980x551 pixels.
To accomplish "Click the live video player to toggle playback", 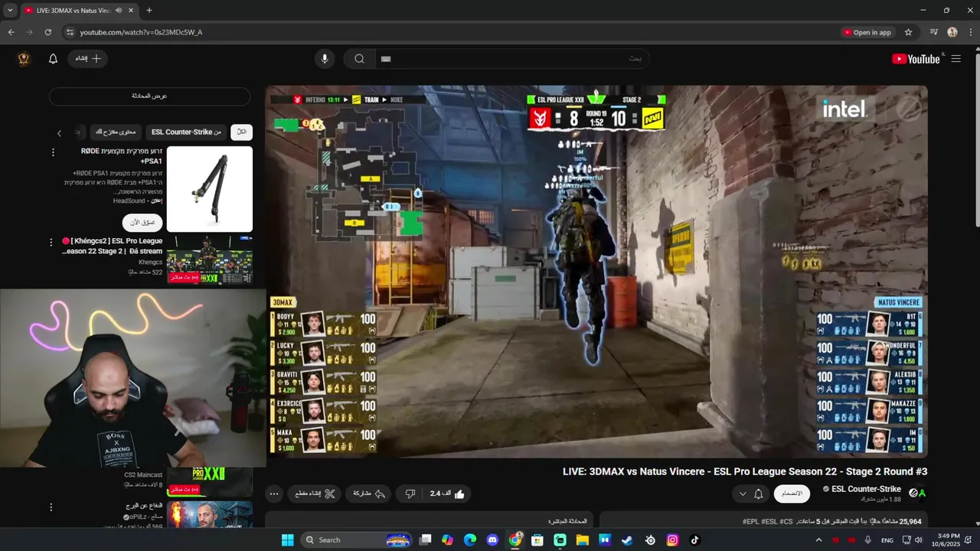I will point(596,271).
